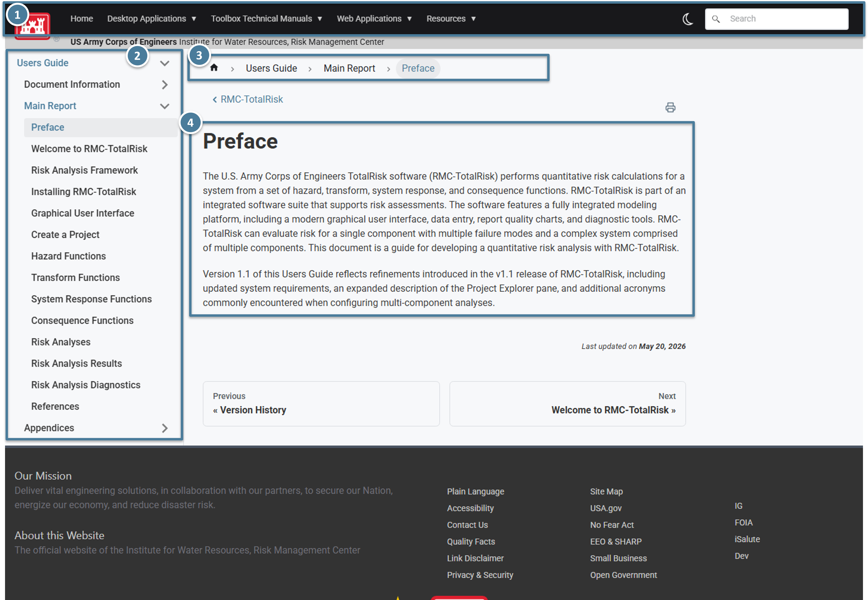The image size is (868, 600).
Task: Open USA.gov footer link
Action: click(605, 508)
